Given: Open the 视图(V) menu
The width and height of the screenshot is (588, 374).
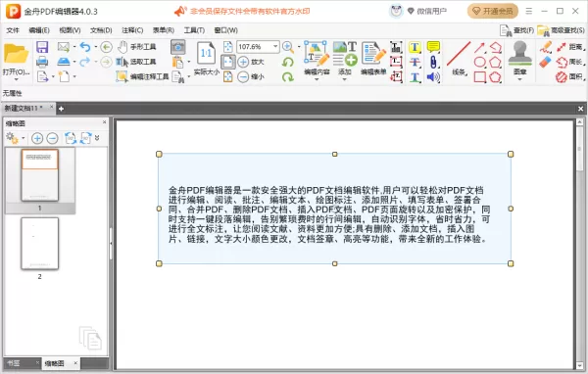Looking at the screenshot, I should [70, 30].
